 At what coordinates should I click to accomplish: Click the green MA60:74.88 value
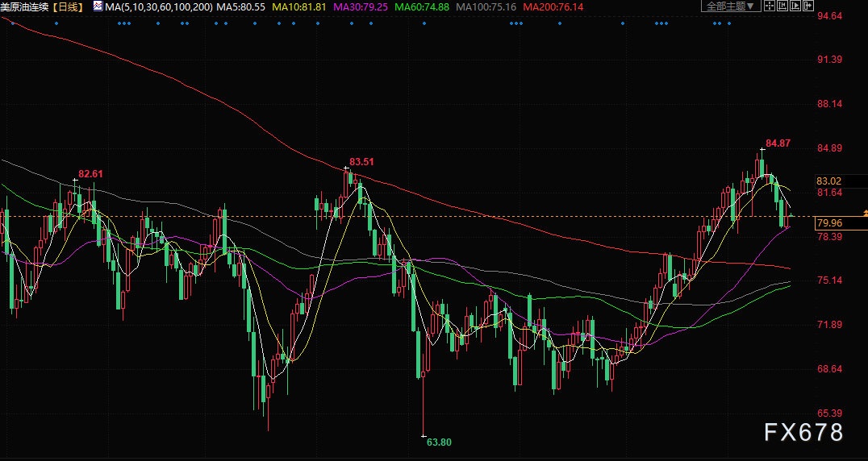(x=421, y=7)
